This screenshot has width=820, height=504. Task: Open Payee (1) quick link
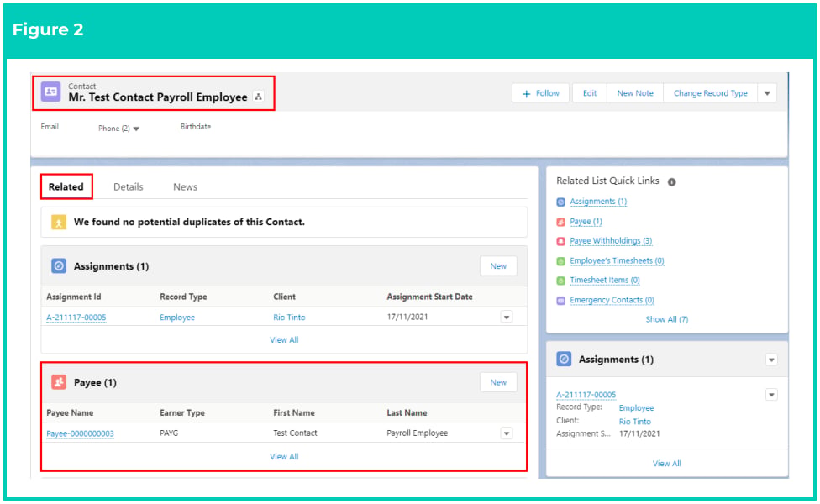tap(586, 222)
